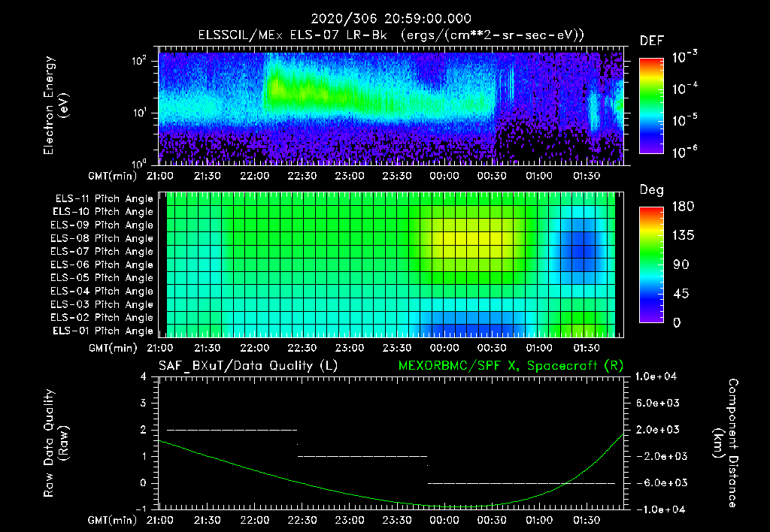Click the "23:00" tick label of the data quality panel
This screenshot has height=532, width=770.
point(350,521)
